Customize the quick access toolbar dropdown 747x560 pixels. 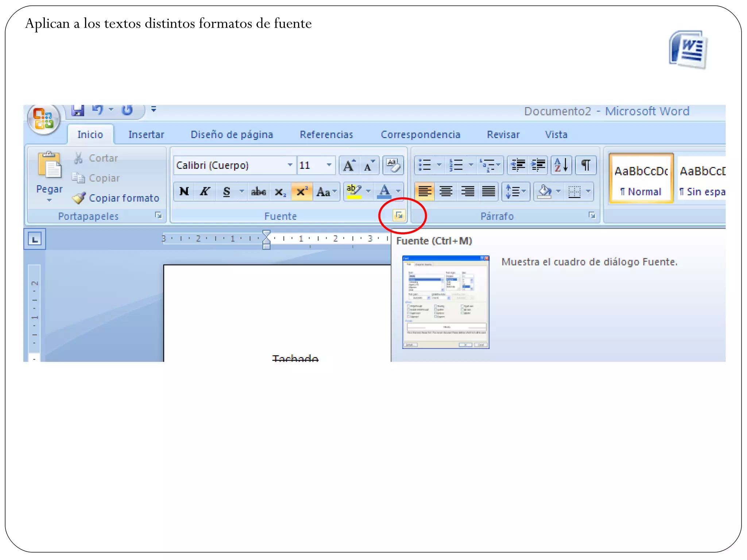click(x=154, y=109)
